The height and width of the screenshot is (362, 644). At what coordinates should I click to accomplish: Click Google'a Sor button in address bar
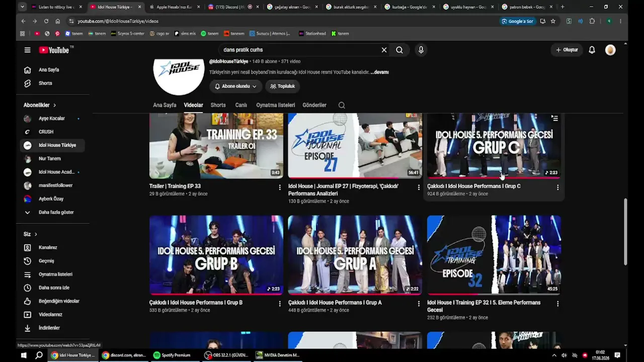pos(517,21)
